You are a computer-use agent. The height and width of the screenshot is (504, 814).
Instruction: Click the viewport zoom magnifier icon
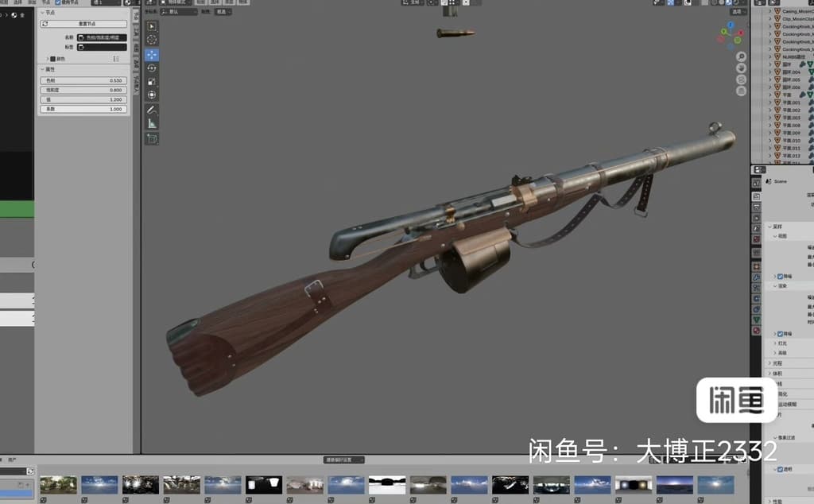click(x=742, y=56)
